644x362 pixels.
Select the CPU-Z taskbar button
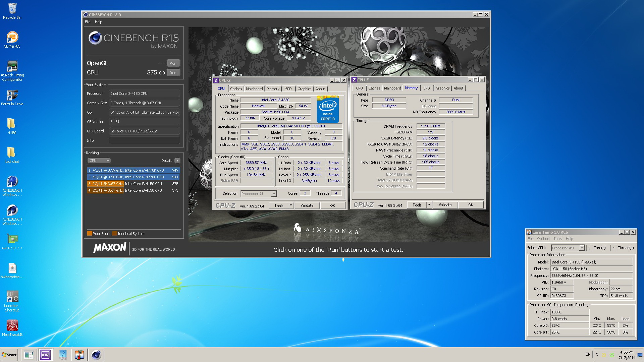point(45,355)
